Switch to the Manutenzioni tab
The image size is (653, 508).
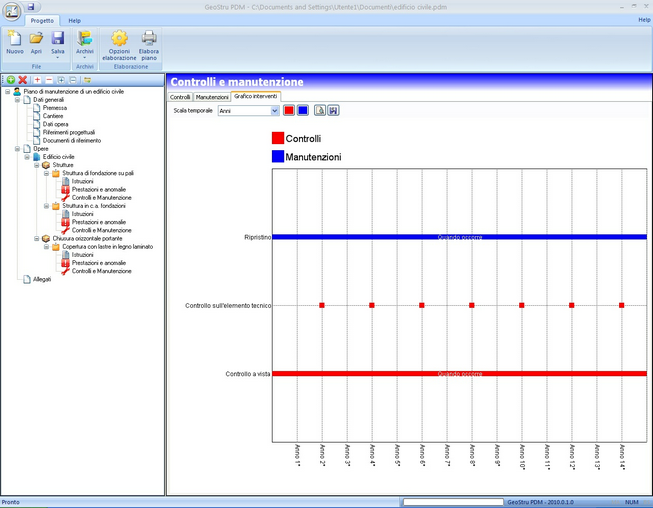pos(212,97)
